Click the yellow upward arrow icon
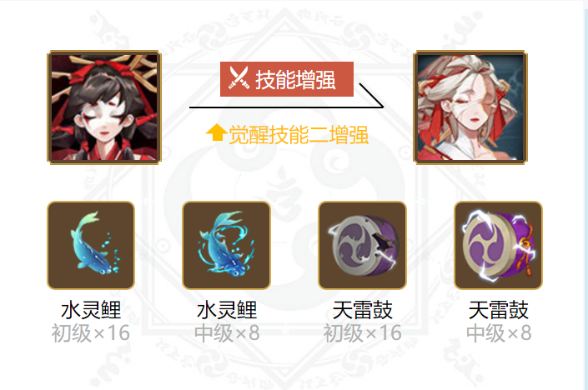 (216, 132)
